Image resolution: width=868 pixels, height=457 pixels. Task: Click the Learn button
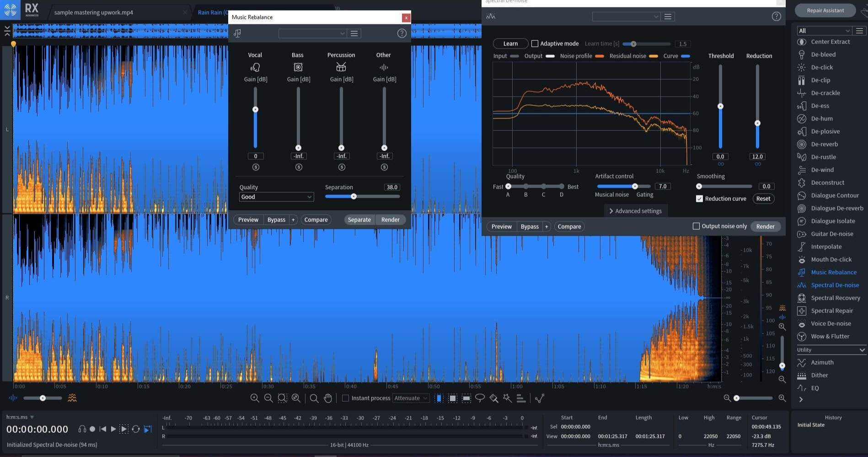(510, 44)
